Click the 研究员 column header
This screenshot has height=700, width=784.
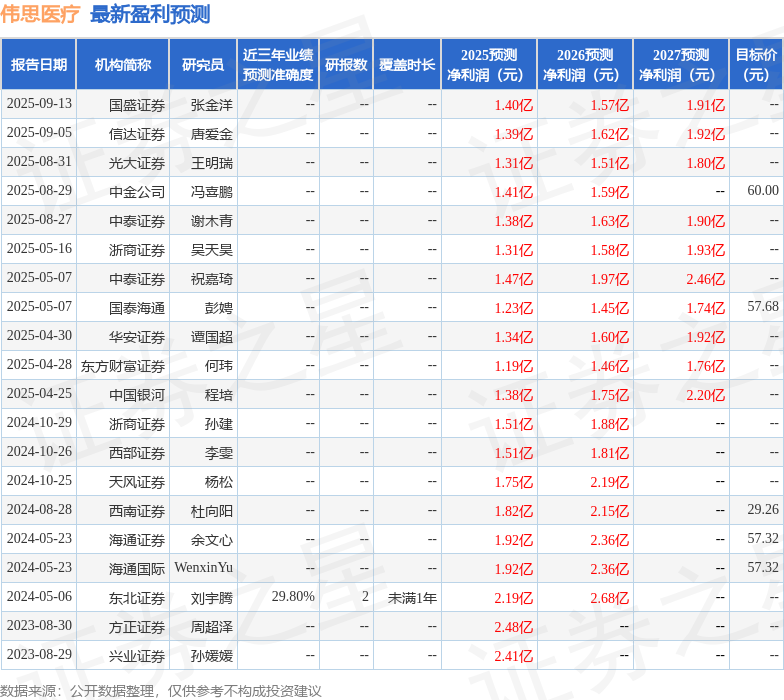203,64
